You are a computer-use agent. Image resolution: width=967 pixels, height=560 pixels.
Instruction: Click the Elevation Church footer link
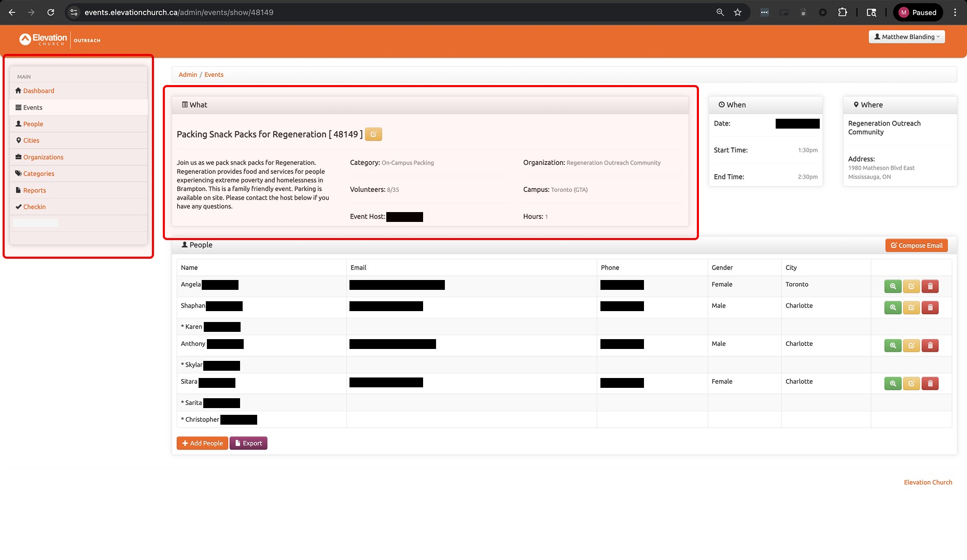coord(928,482)
